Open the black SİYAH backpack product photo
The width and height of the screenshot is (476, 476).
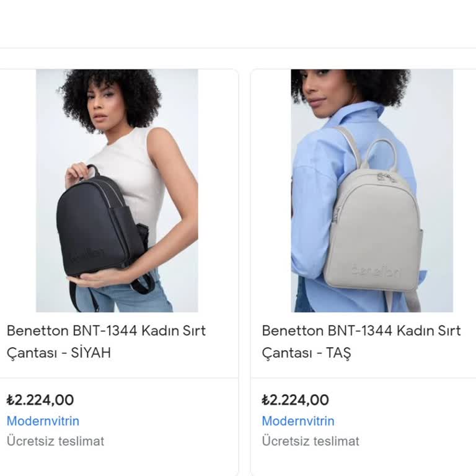click(x=117, y=190)
